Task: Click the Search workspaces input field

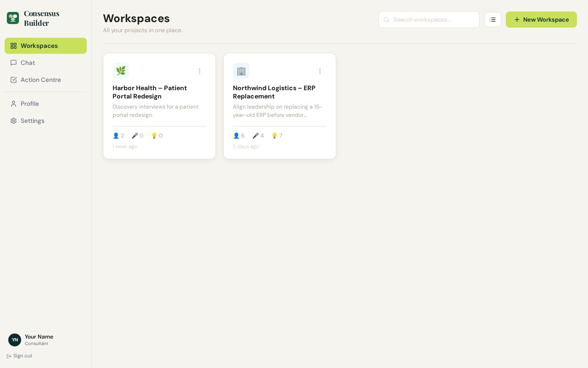Action: point(429,19)
